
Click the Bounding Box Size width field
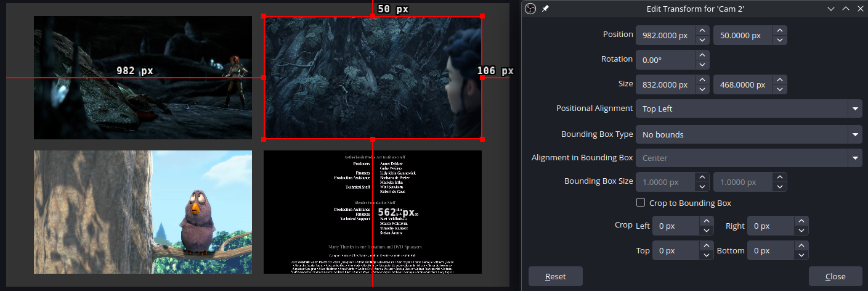(665, 182)
